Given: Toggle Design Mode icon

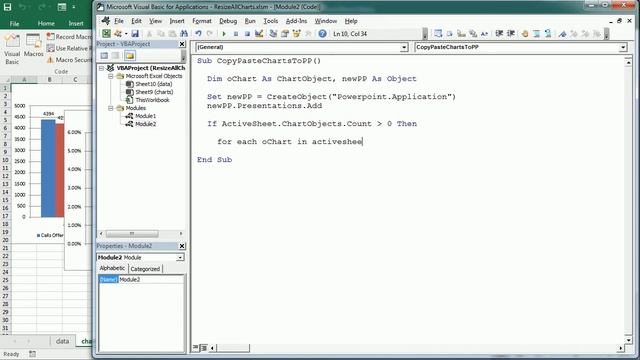Looking at the screenshot, I should (x=259, y=34).
